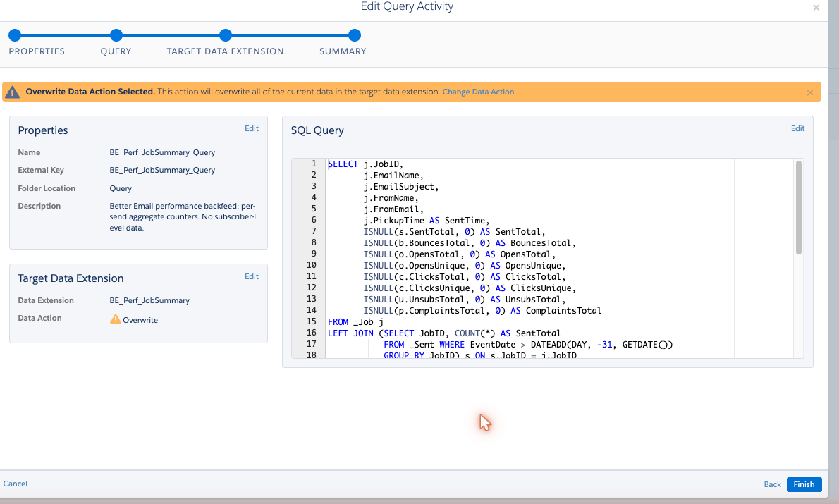Image resolution: width=839 pixels, height=504 pixels.
Task: Edit the Target Data Extension section
Action: point(252,276)
